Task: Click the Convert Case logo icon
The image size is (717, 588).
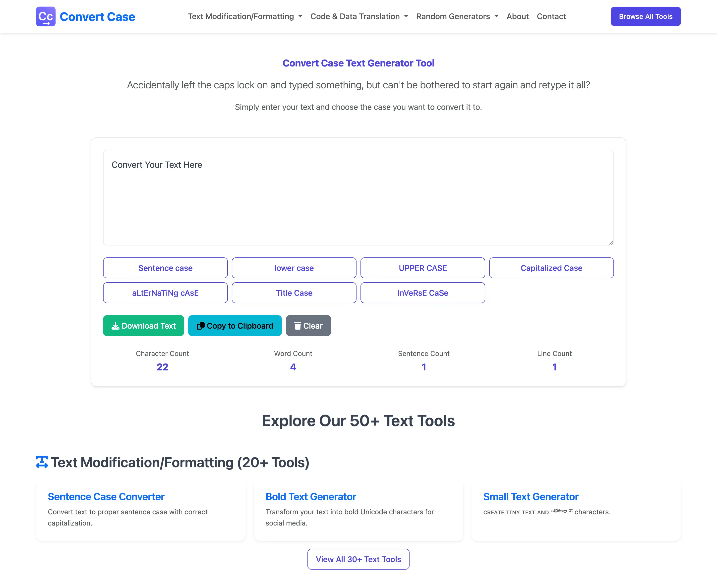Action: pos(45,16)
